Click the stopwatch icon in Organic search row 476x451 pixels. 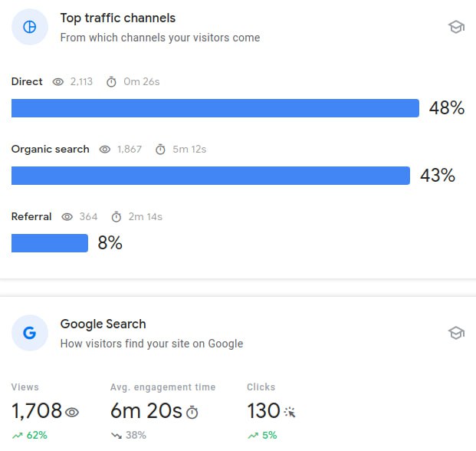click(160, 150)
